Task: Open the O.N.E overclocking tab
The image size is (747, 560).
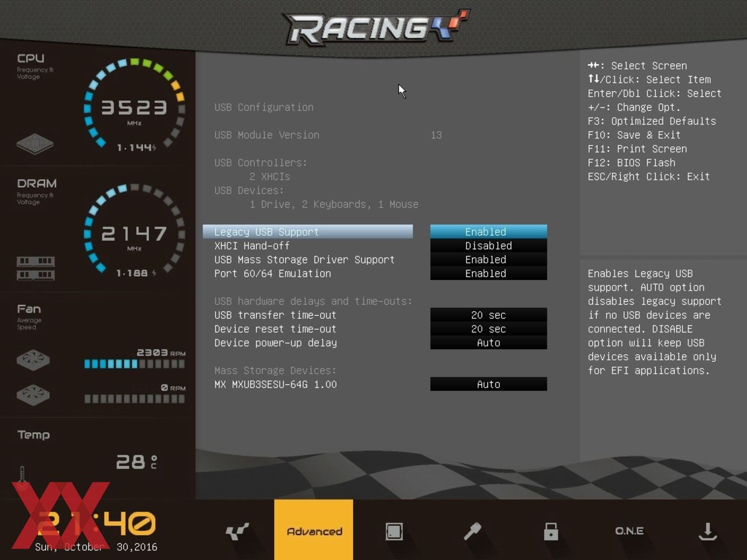Action: (629, 531)
